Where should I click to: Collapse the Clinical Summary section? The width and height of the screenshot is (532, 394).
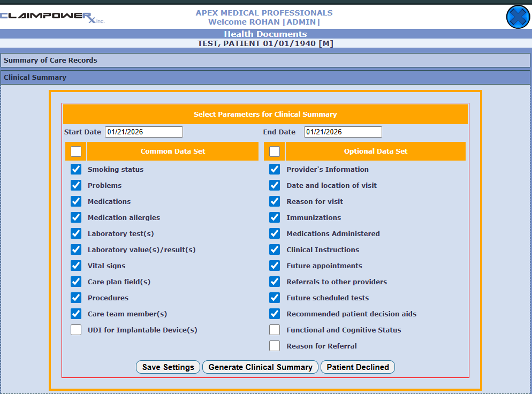point(265,78)
